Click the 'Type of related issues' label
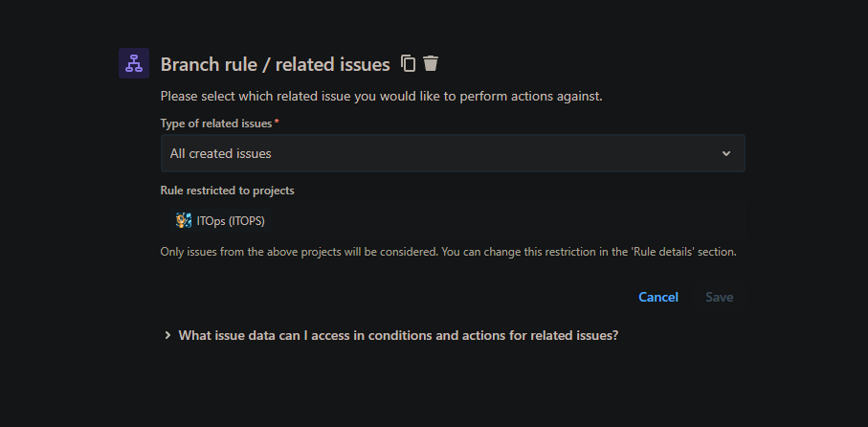 point(216,124)
